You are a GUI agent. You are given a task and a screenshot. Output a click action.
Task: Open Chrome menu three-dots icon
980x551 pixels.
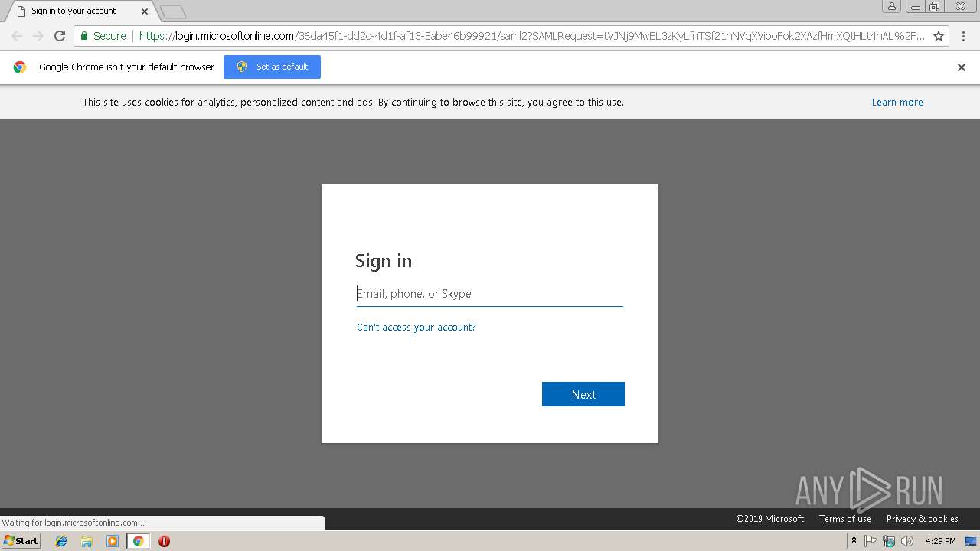(962, 36)
